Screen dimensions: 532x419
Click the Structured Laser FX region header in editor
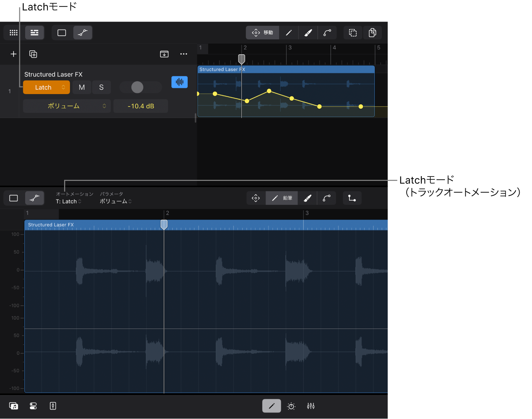point(206,225)
